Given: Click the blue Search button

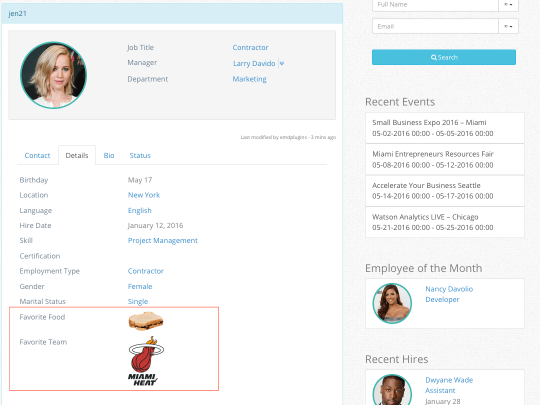Looking at the screenshot, I should (444, 57).
